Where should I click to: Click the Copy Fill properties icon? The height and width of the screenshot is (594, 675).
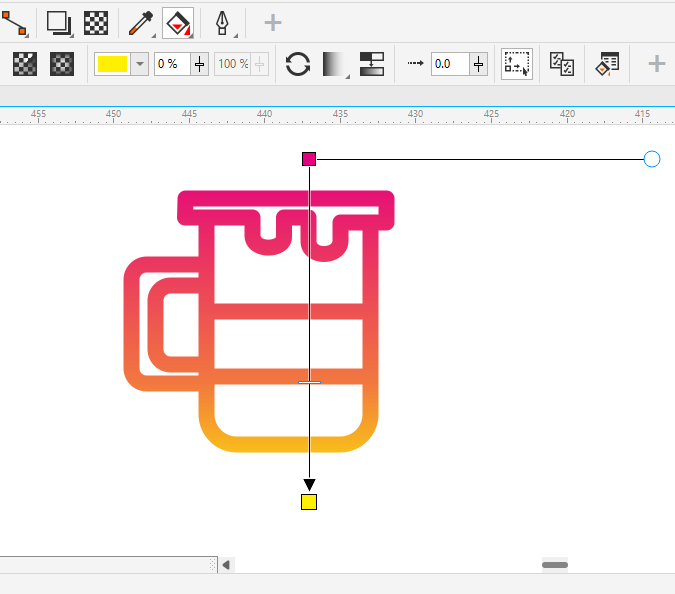click(562, 64)
